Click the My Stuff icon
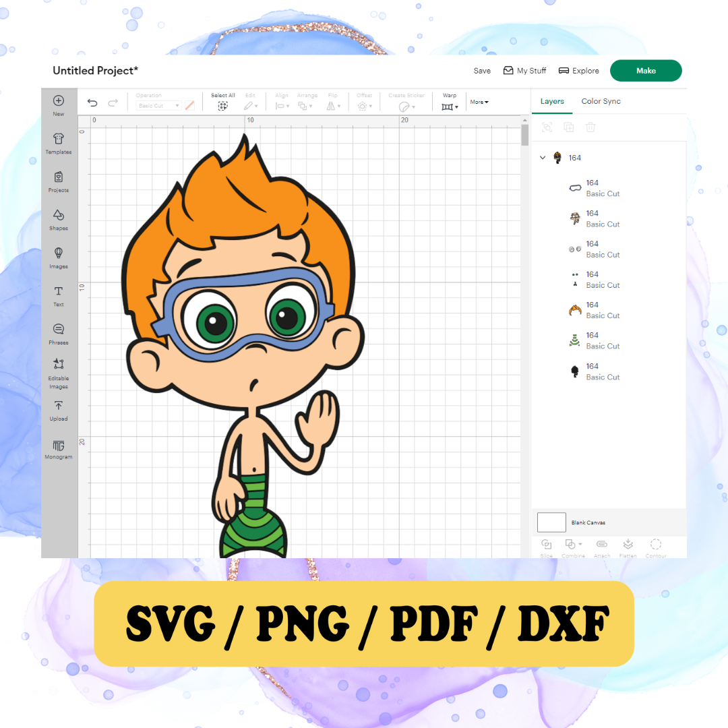The width and height of the screenshot is (728, 728). point(508,71)
